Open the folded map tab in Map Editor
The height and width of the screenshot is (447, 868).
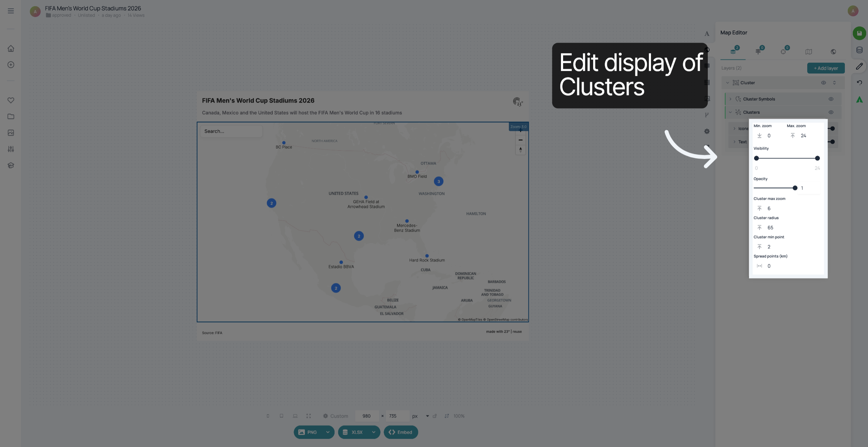[809, 52]
